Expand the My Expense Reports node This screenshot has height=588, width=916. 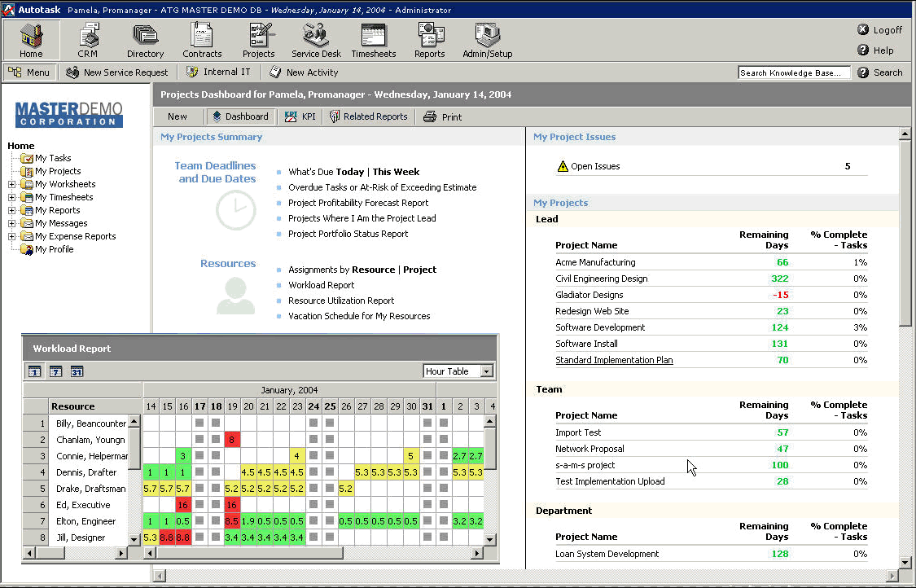[x=12, y=237]
